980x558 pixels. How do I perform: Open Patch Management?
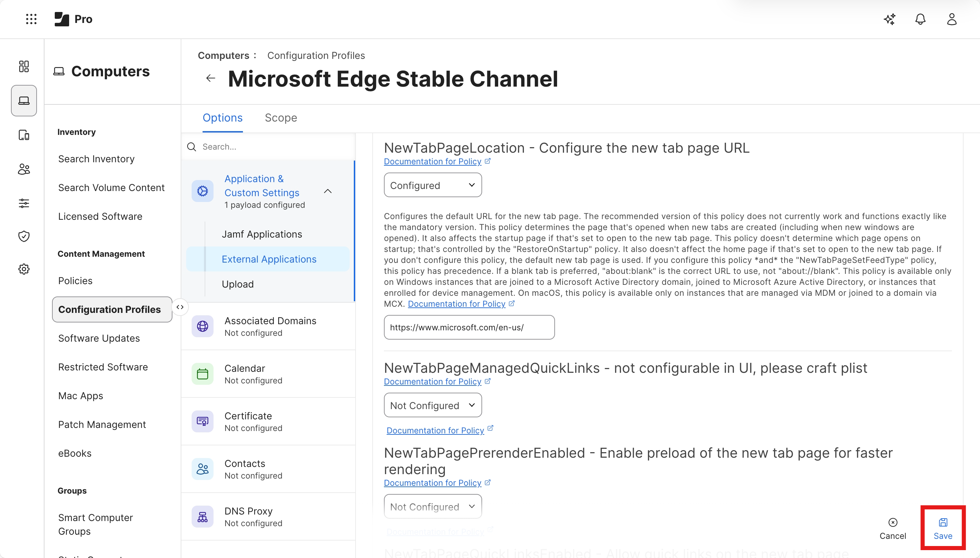[102, 424]
